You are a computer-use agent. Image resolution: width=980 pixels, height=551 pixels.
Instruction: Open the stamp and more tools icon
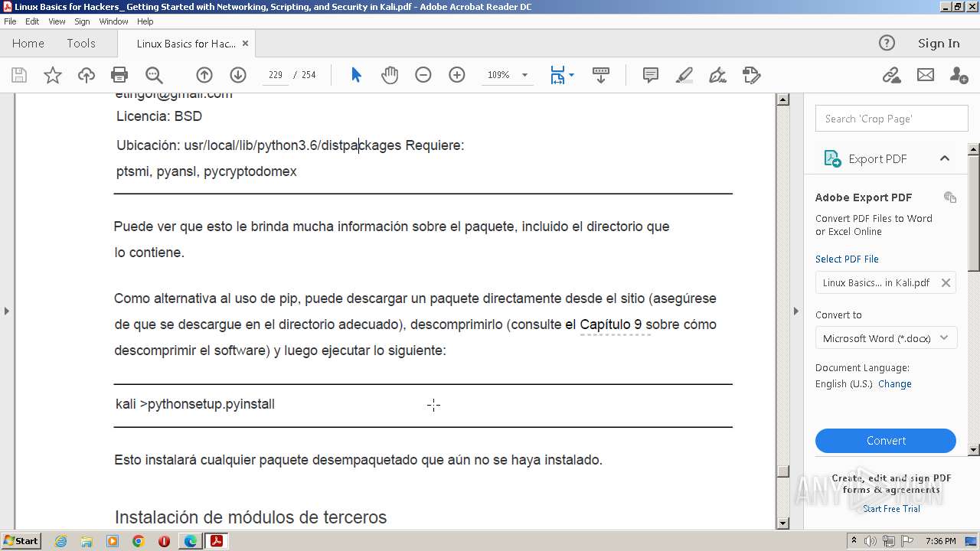[752, 75]
